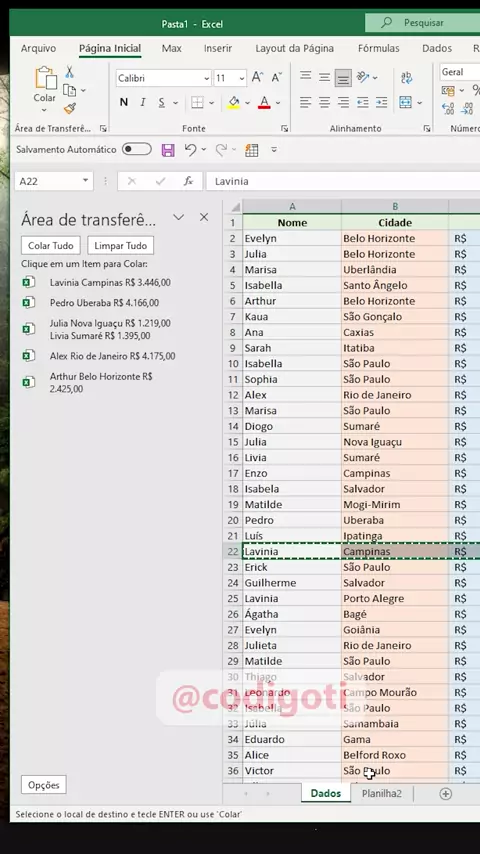The height and width of the screenshot is (854, 480).
Task: Expand the Name Box dropdown arrow
Action: (x=86, y=181)
